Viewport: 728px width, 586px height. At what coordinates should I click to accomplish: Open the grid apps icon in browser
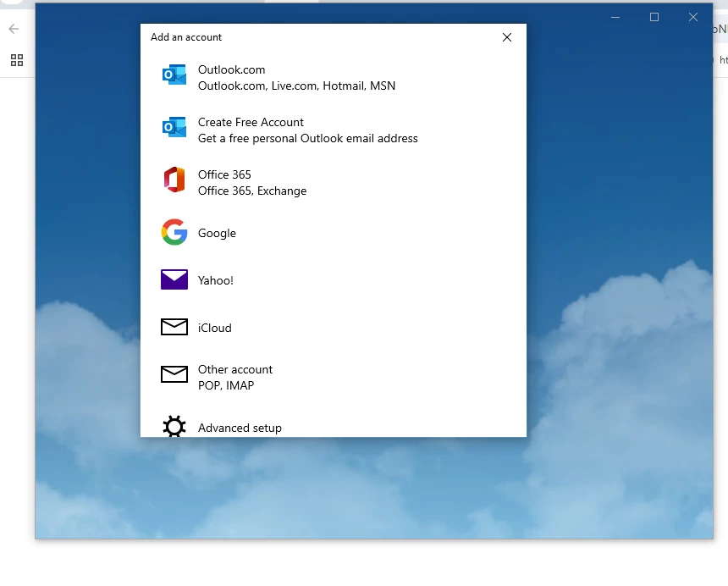(x=17, y=60)
